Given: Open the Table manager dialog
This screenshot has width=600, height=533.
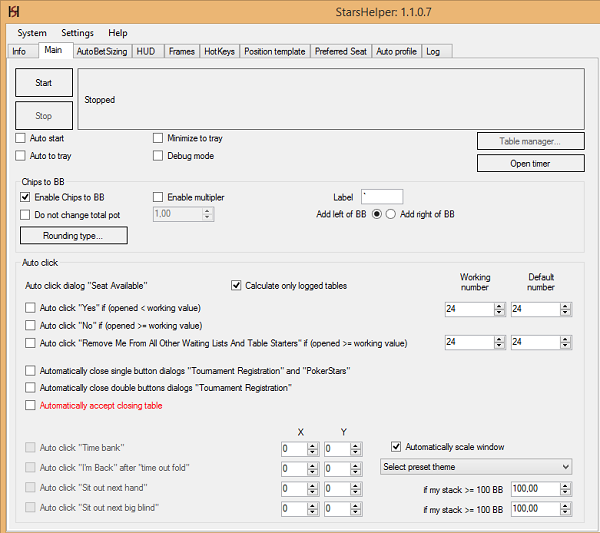Looking at the screenshot, I should click(530, 141).
